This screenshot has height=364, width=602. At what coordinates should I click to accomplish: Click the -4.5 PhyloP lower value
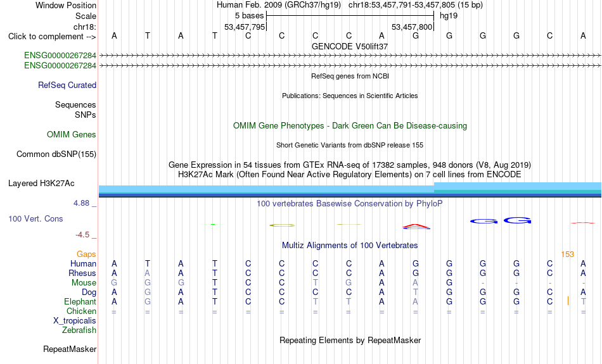[82, 234]
